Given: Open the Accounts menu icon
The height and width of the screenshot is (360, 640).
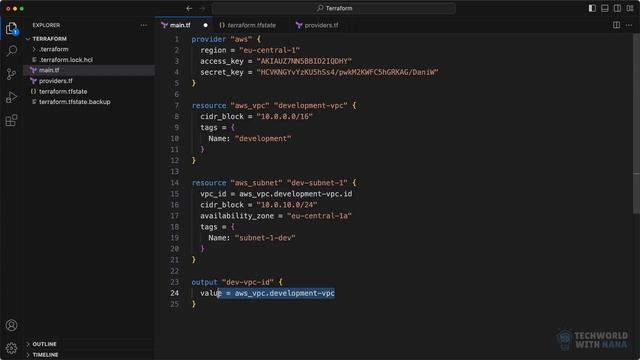Looking at the screenshot, I should click(x=11, y=325).
